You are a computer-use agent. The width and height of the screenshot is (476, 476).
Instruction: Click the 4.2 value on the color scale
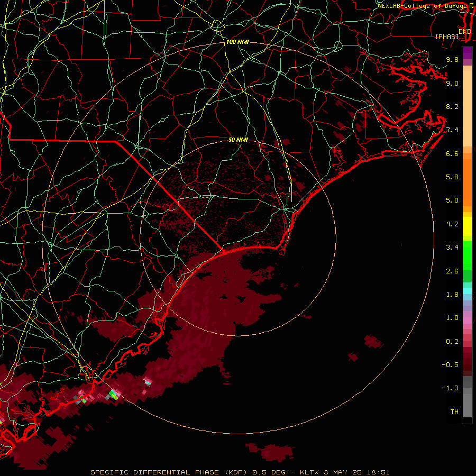tap(452, 224)
